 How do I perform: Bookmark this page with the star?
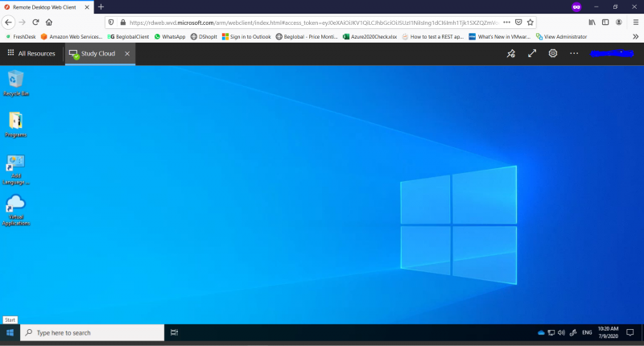click(x=530, y=23)
